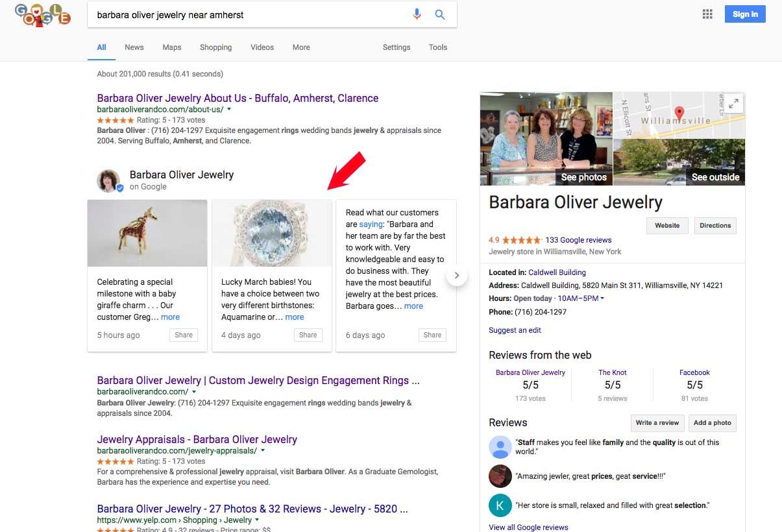Open Barbara Oliver Jewelry profile avatar
782x532 pixels.
109,181
